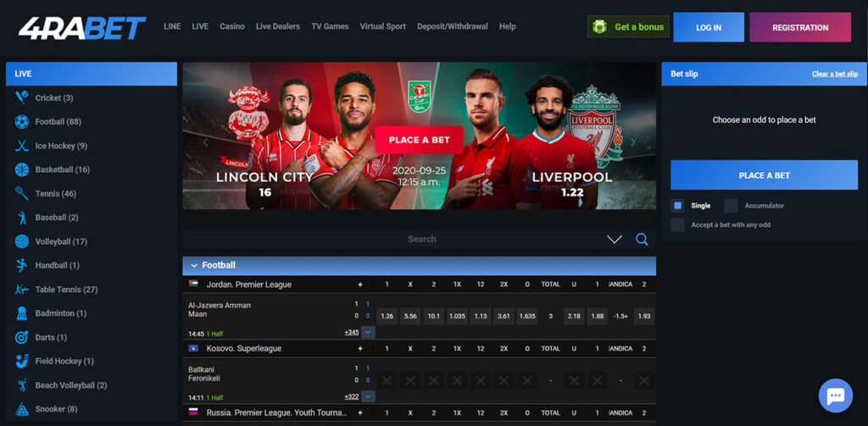This screenshot has width=868, height=426.
Task: Toggle Accept a bet with any odd
Action: [x=677, y=224]
